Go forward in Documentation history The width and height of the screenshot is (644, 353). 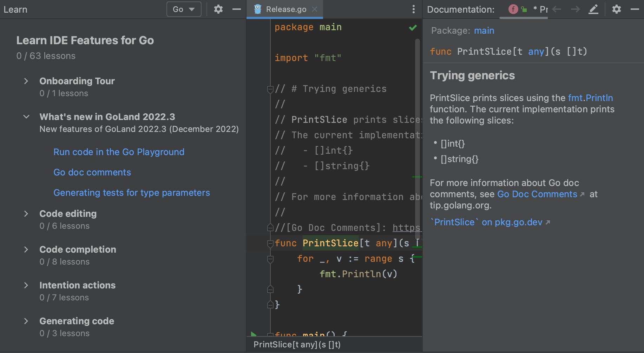click(575, 9)
